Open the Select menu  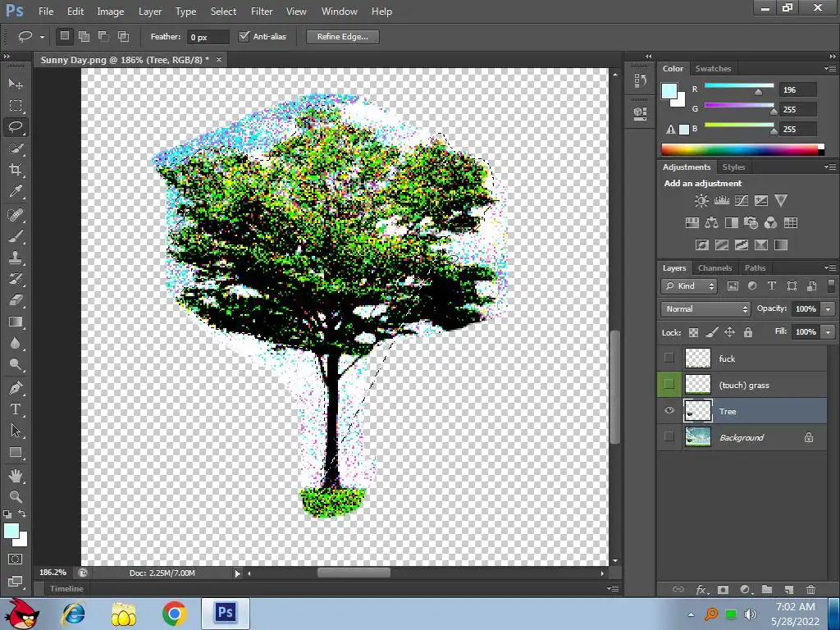223,11
